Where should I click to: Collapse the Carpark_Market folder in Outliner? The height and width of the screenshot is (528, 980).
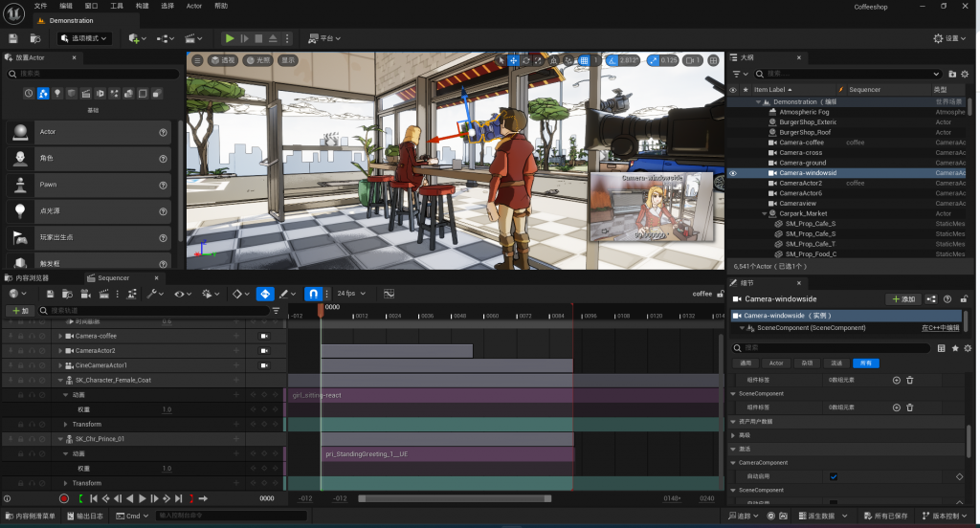click(764, 213)
